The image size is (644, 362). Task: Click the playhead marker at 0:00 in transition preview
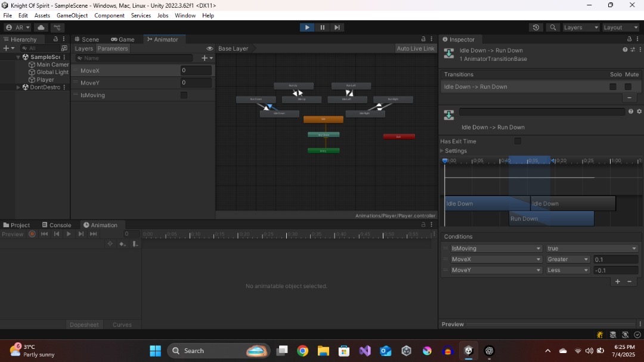444,161
